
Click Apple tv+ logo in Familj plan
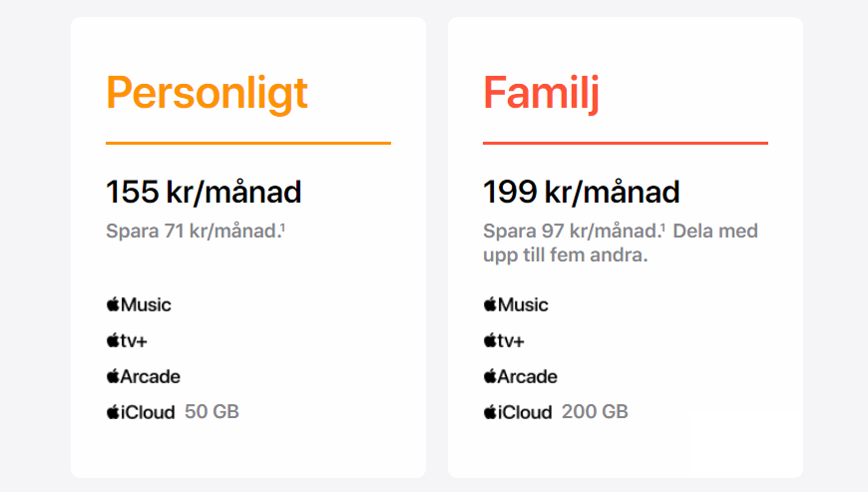click(x=504, y=340)
